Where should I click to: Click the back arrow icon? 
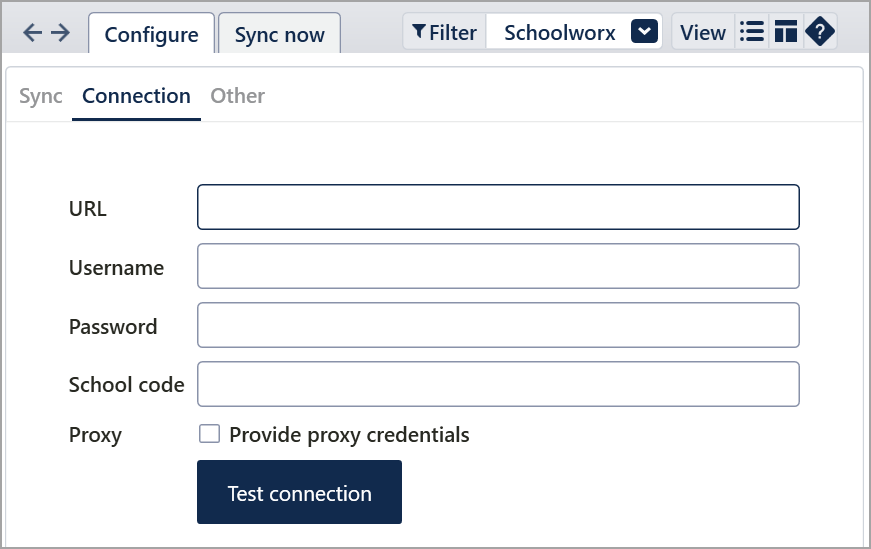pos(32,33)
